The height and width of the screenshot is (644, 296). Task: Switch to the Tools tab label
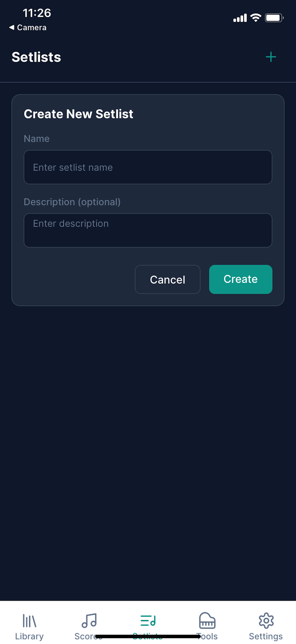point(207,636)
